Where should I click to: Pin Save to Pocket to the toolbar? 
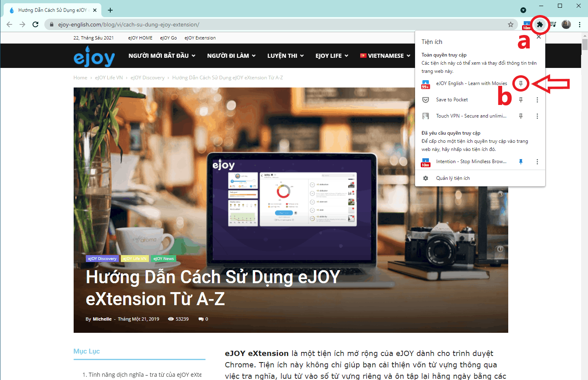521,100
